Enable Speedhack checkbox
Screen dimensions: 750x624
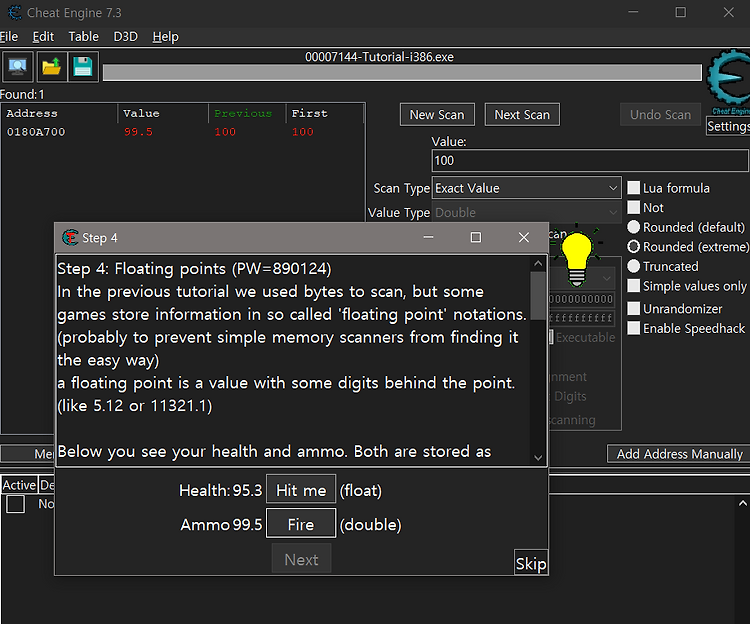[633, 328]
